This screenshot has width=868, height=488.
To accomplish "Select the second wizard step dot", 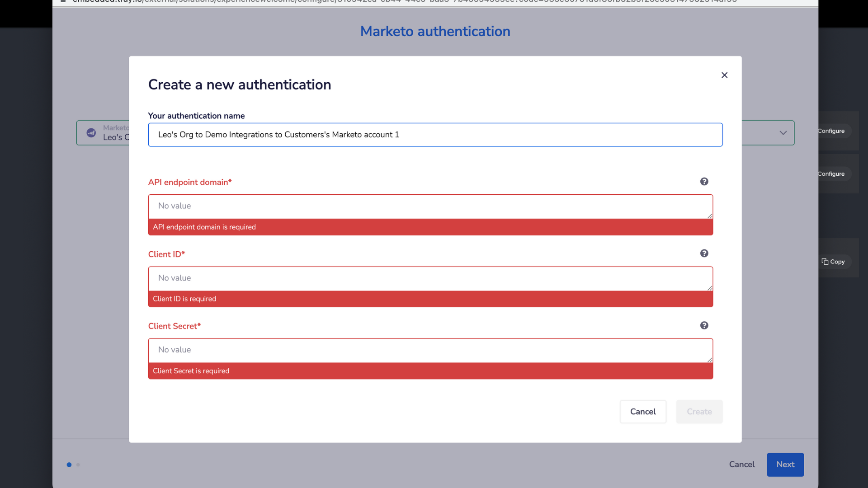I will coord(78,465).
